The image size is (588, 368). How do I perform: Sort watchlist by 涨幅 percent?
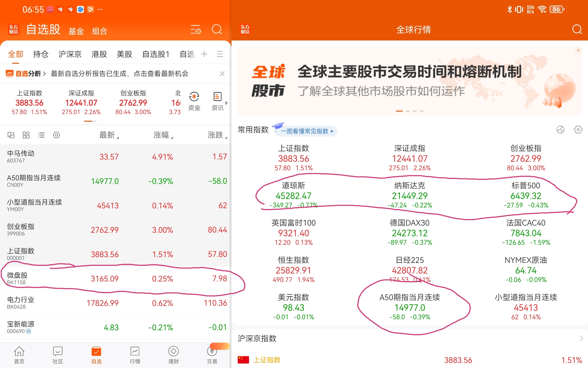[163, 135]
